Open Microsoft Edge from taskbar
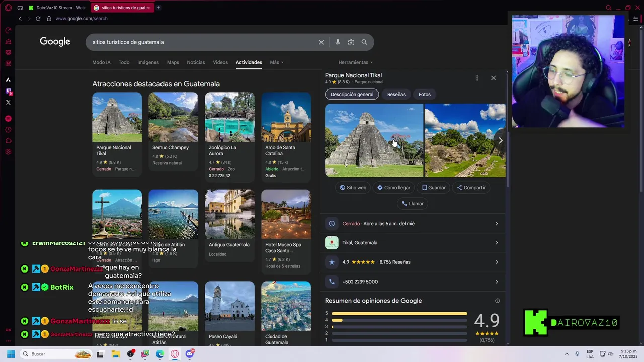Viewport: 644px width, 362px height. coord(160,354)
